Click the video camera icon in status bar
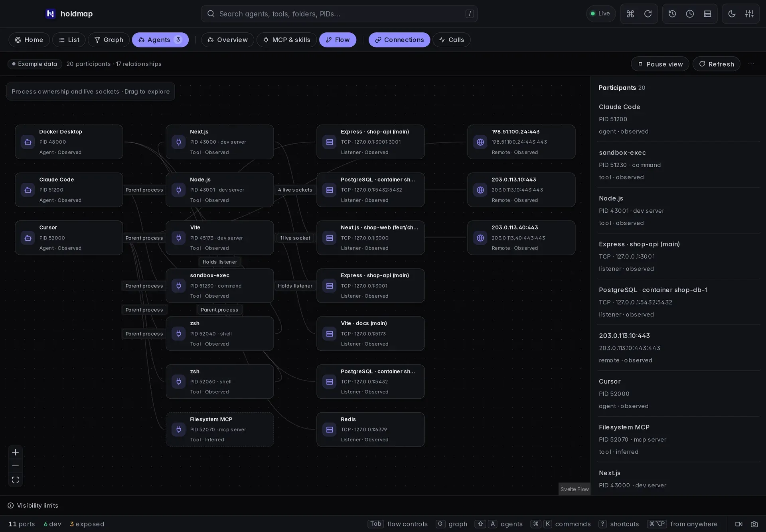Screen dimensions: 766x532 pos(739,524)
